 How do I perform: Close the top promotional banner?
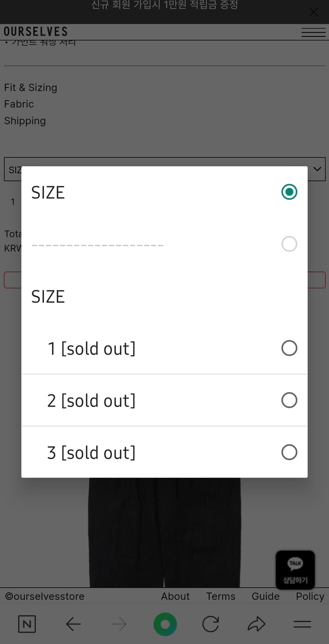314,12
